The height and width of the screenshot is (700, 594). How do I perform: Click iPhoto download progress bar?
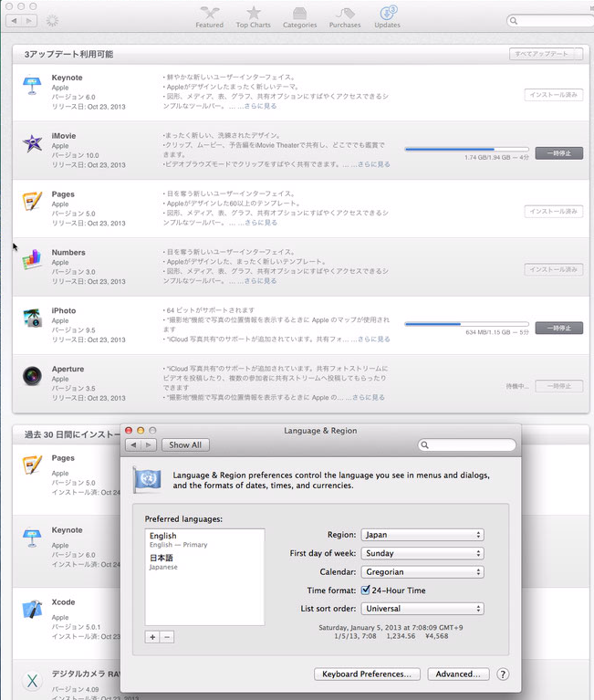click(466, 324)
